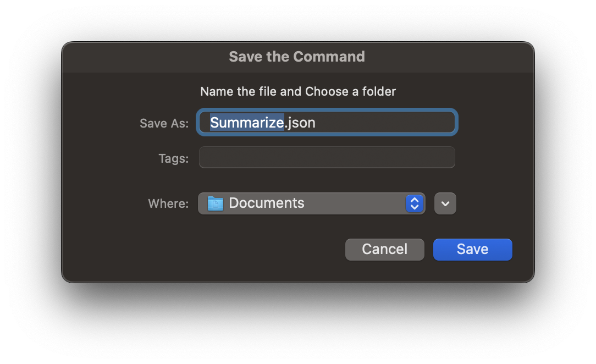Click the Documents folder icon
Viewport: 596px width, 364px height.
point(216,203)
